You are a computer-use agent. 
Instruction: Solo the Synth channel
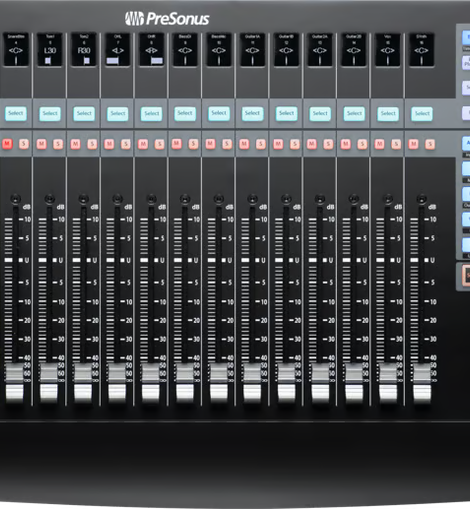pos(430,144)
